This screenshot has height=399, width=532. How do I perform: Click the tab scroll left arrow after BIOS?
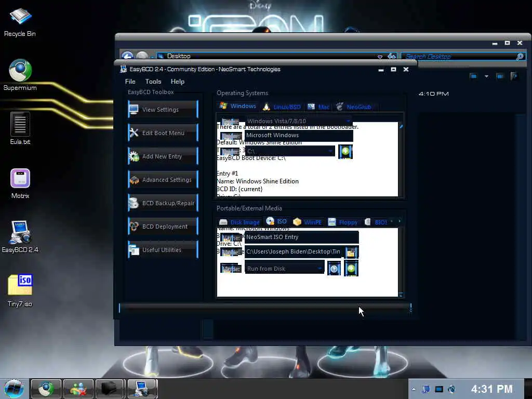click(392, 221)
